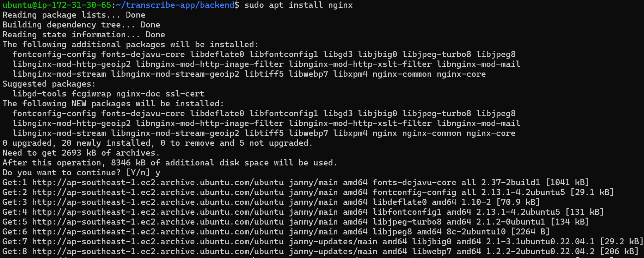Click 'Reading package lists... Done' line
The width and height of the screenshot is (644, 258).
74,15
